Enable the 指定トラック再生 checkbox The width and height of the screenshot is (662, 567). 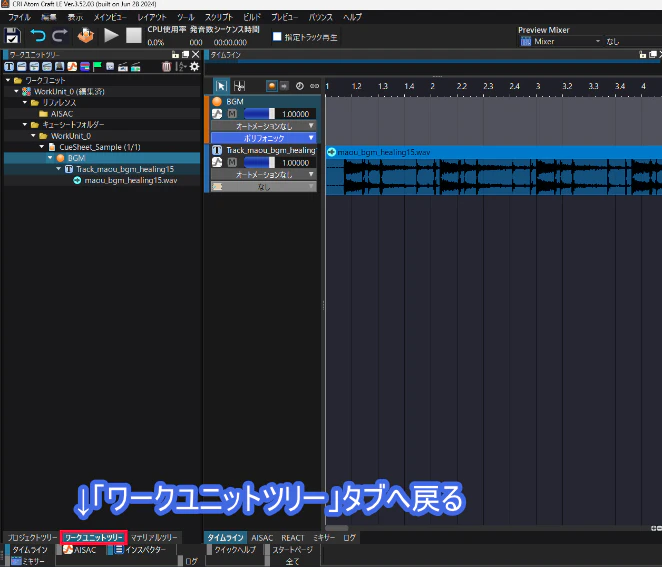click(x=277, y=37)
